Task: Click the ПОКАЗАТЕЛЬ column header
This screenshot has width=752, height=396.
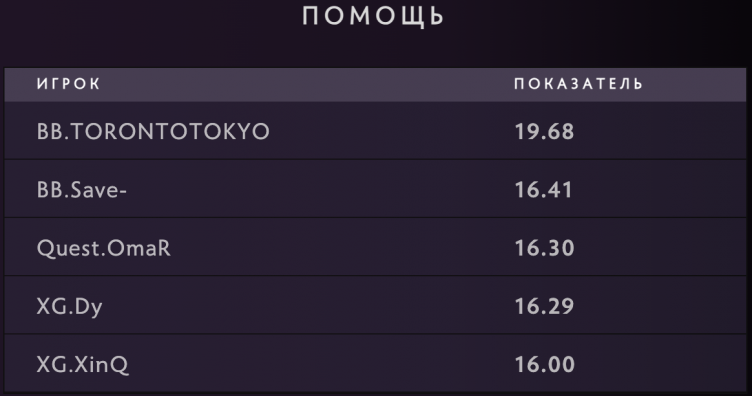Action: [x=578, y=84]
